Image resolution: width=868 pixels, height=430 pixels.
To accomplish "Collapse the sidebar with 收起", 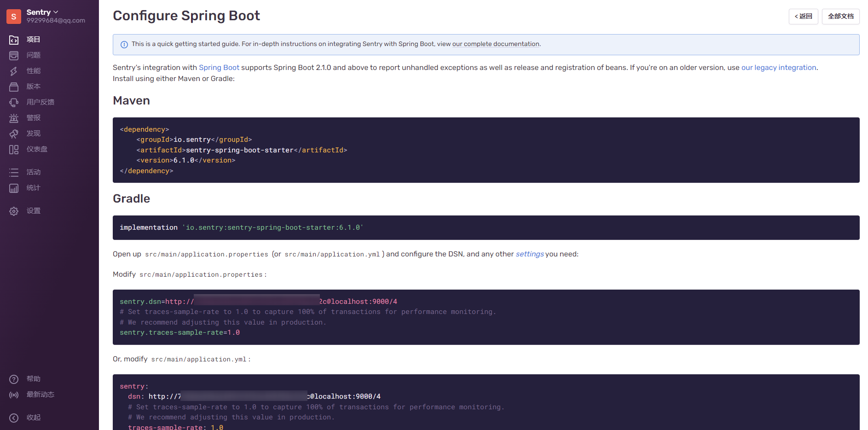I will pyautogui.click(x=33, y=418).
